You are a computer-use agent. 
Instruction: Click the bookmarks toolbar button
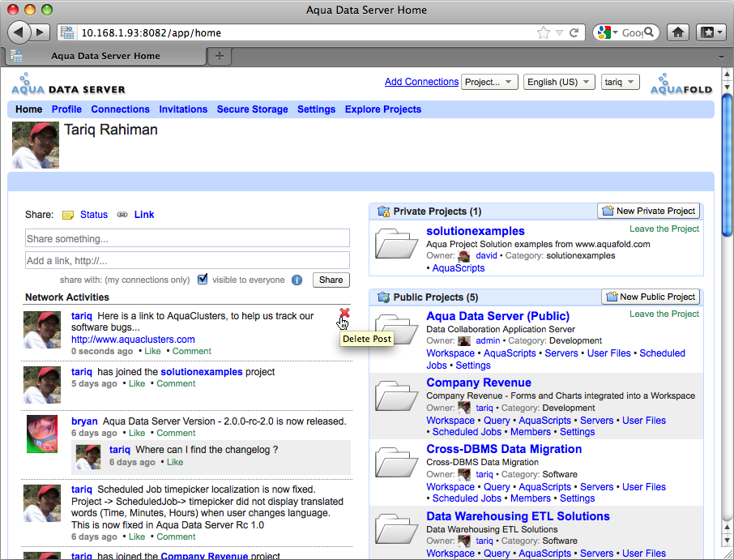click(x=711, y=32)
